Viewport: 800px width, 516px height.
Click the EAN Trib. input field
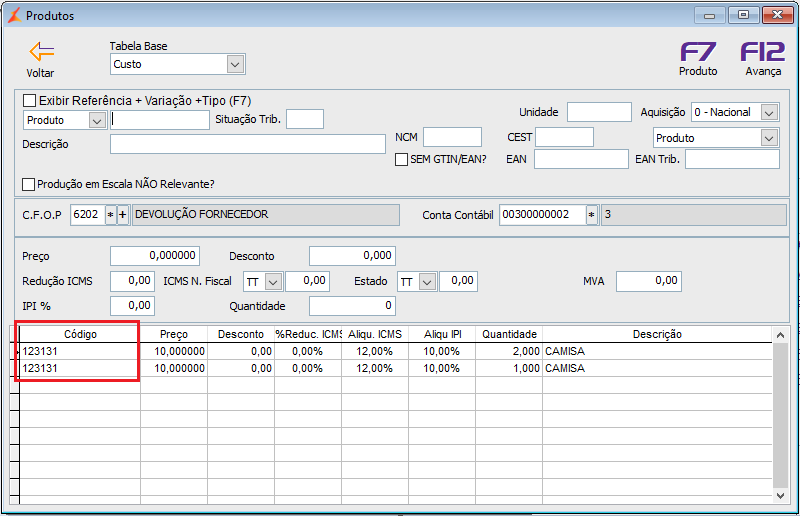[732, 159]
